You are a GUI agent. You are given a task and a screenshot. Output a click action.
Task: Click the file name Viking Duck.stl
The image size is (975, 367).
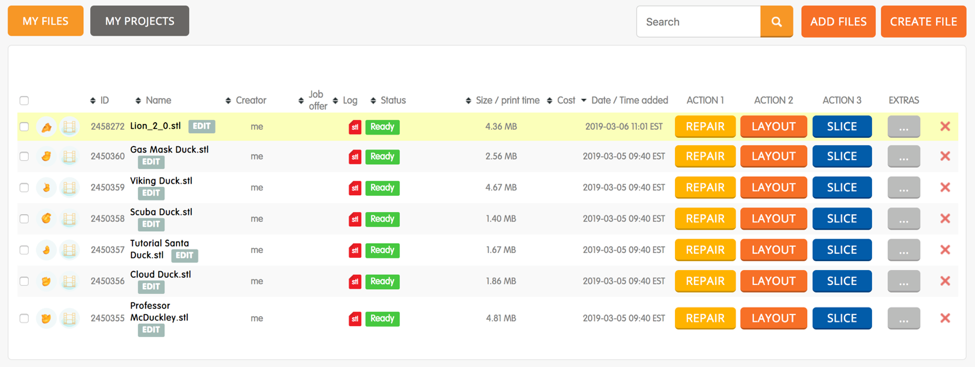161,181
